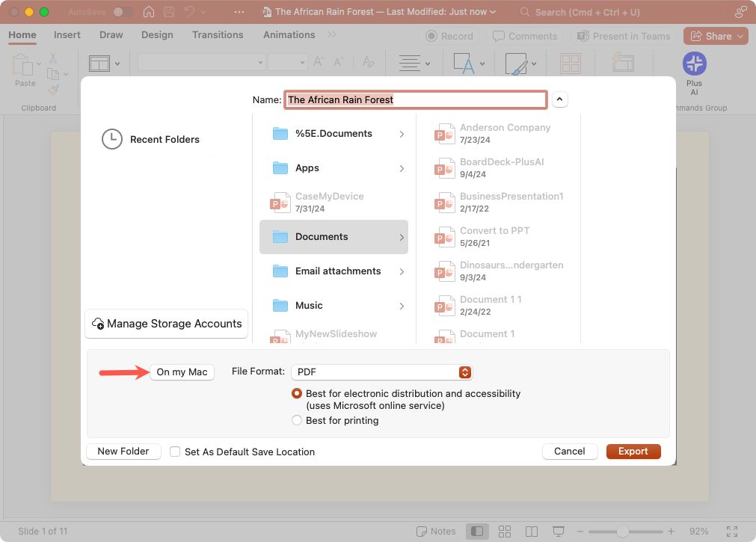The image size is (756, 542).
Task: Switch to the Transitions tab
Action: pyautogui.click(x=218, y=34)
